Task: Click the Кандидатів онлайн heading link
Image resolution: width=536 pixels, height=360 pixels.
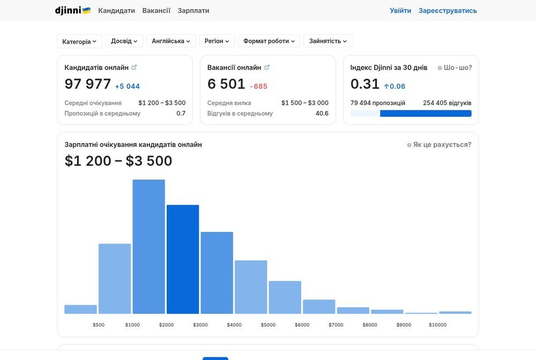Action: [96, 67]
